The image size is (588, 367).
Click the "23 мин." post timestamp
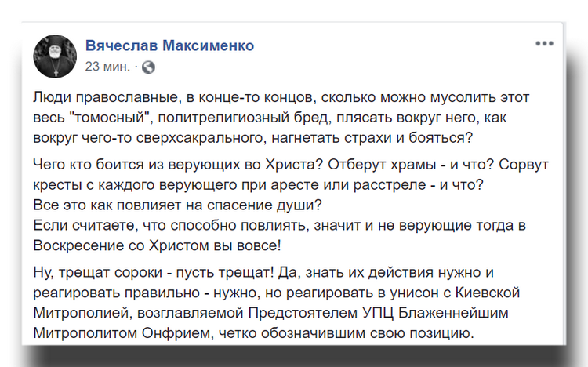107,67
